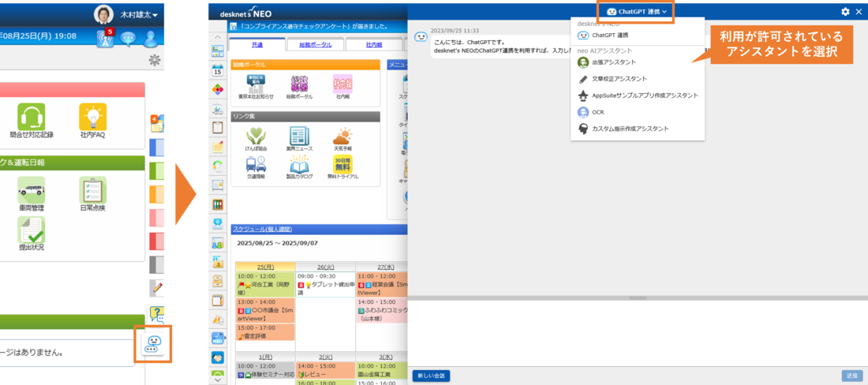
Task: Select 出張アシスタント from the assistant list
Action: (613, 62)
